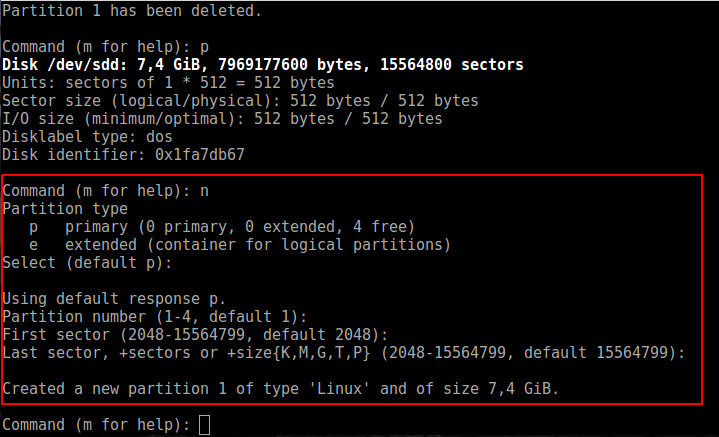Click the "First sector" prompt line
719x437 pixels.
[x=195, y=335]
